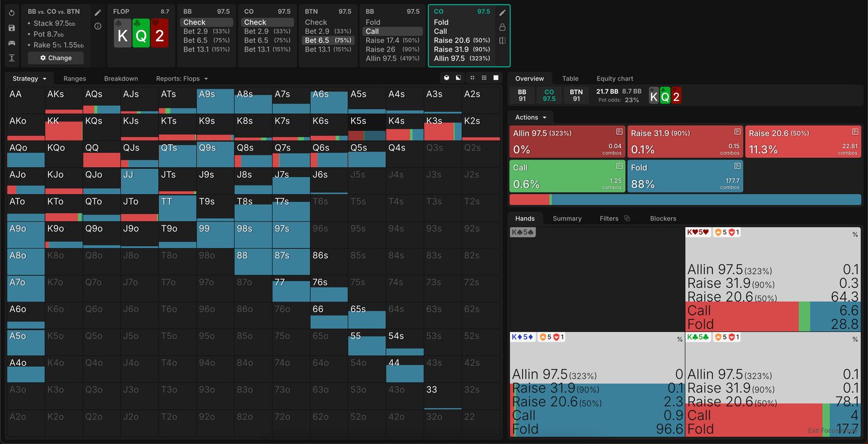Click the info circle icon beside the spot details
This screenshot has height=444, width=868.
pyautogui.click(x=98, y=26)
